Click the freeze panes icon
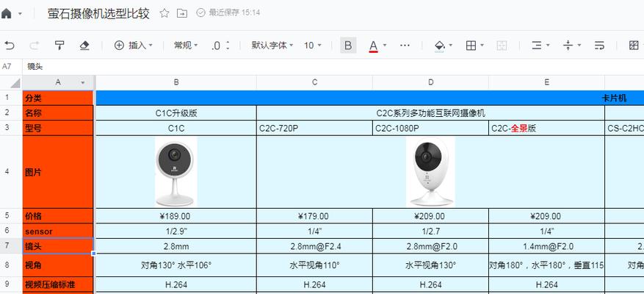The width and height of the screenshot is (644, 294). tap(634, 46)
